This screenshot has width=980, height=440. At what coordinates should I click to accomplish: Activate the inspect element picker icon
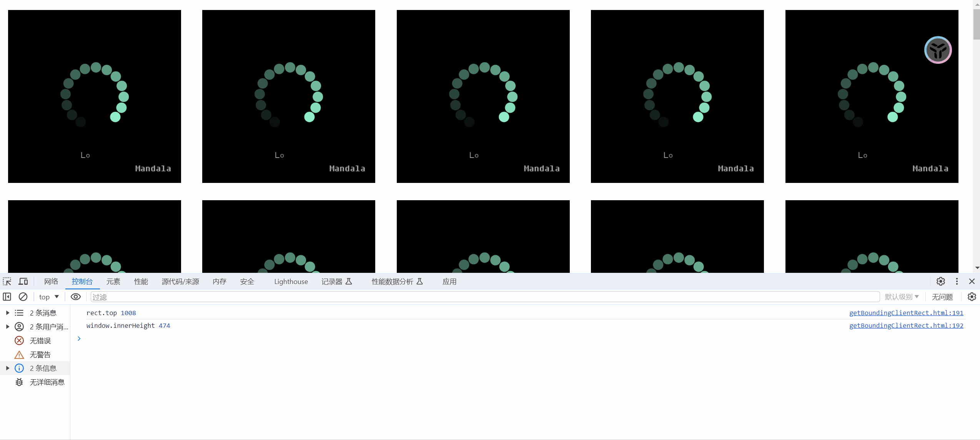[x=7, y=281]
